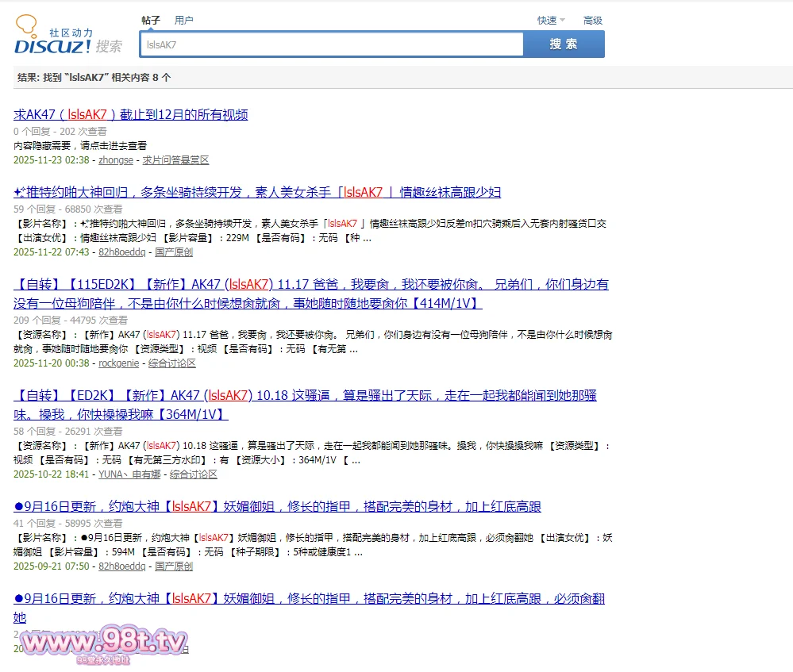Switch to the 用户 search tab
The height and width of the screenshot is (672, 793).
pyautogui.click(x=183, y=20)
